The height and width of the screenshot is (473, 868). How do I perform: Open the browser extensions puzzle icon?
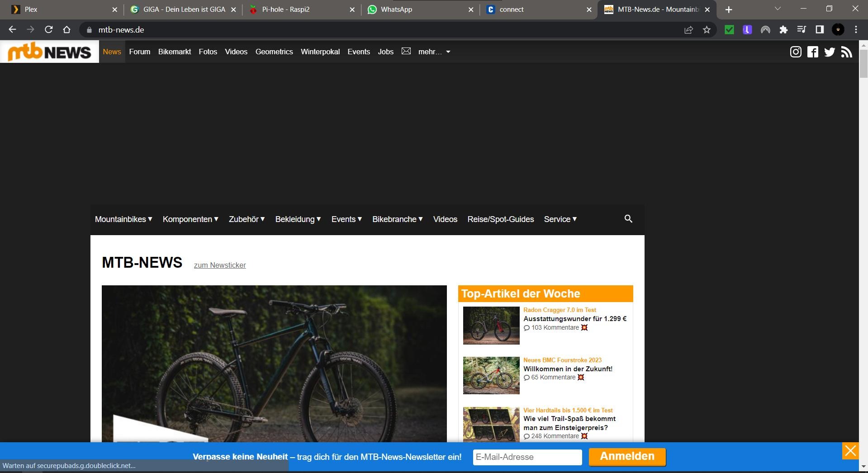coord(783,30)
